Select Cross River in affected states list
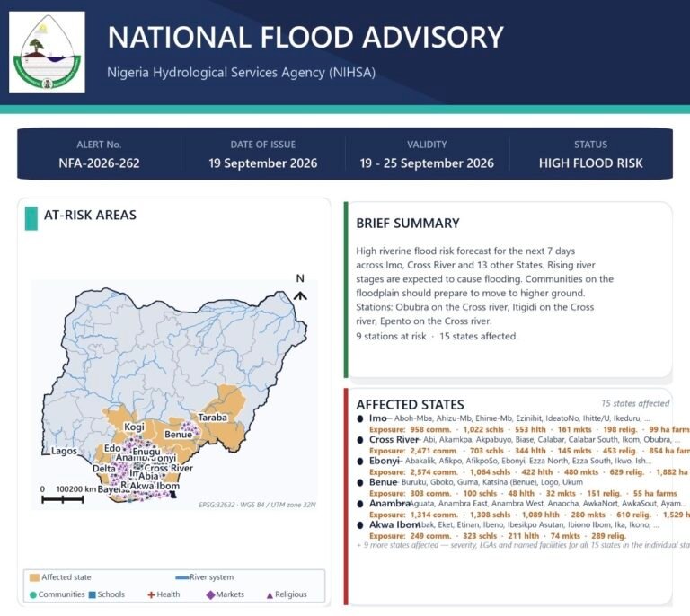Image resolution: width=690 pixels, height=616 pixels. click(x=394, y=440)
